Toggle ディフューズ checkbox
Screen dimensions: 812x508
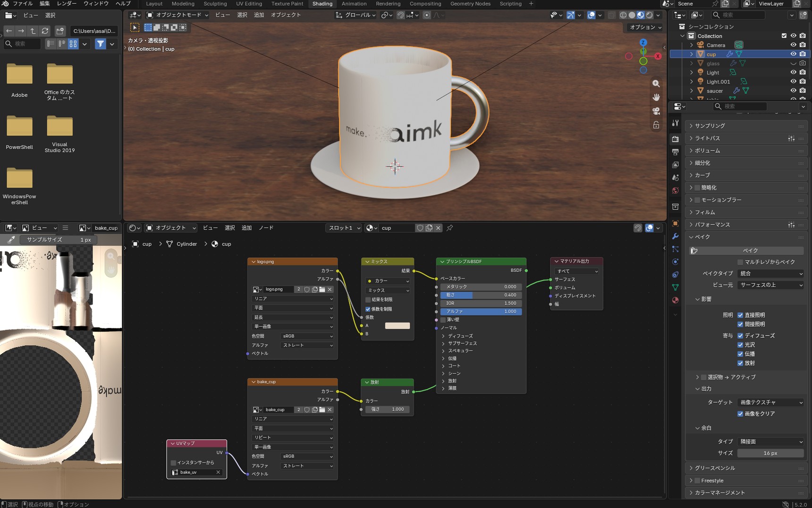740,336
